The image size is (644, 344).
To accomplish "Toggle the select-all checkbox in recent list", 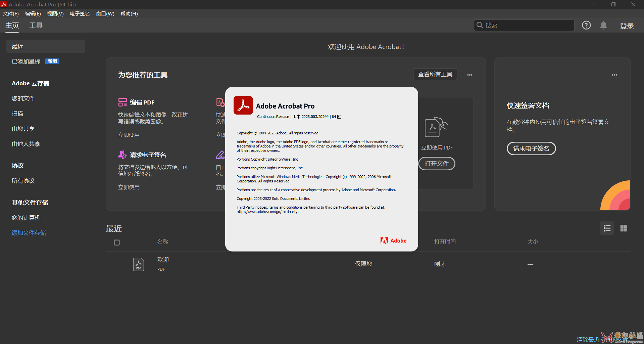I will point(117,243).
